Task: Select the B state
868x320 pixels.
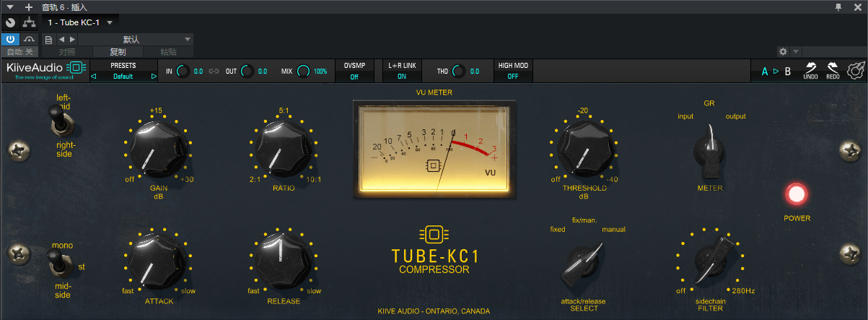Action: (x=788, y=72)
